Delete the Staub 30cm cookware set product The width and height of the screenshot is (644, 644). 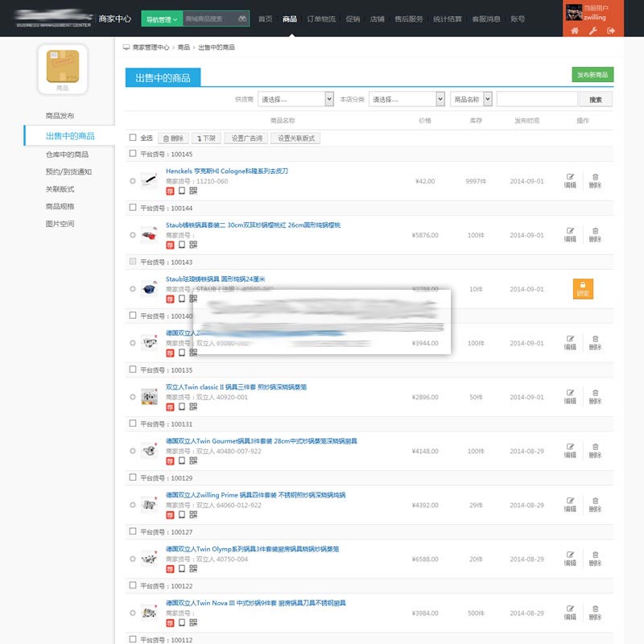(x=595, y=234)
